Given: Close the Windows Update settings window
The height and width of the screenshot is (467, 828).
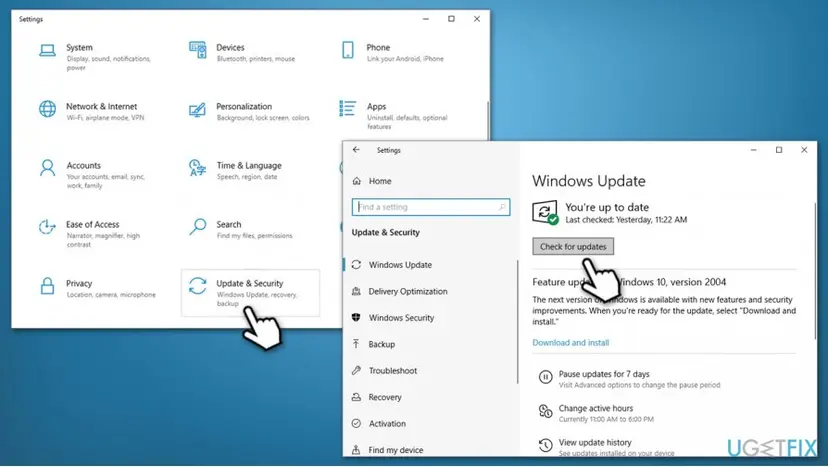Looking at the screenshot, I should click(804, 150).
